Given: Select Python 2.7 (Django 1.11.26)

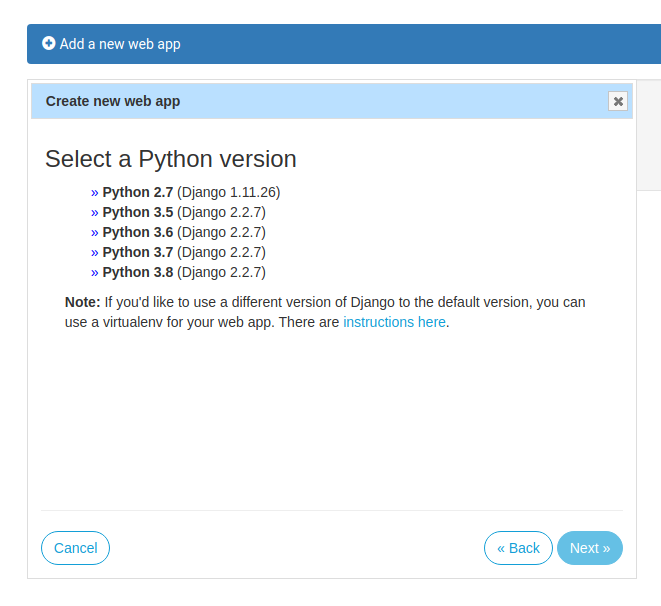Looking at the screenshot, I should coord(185,192).
